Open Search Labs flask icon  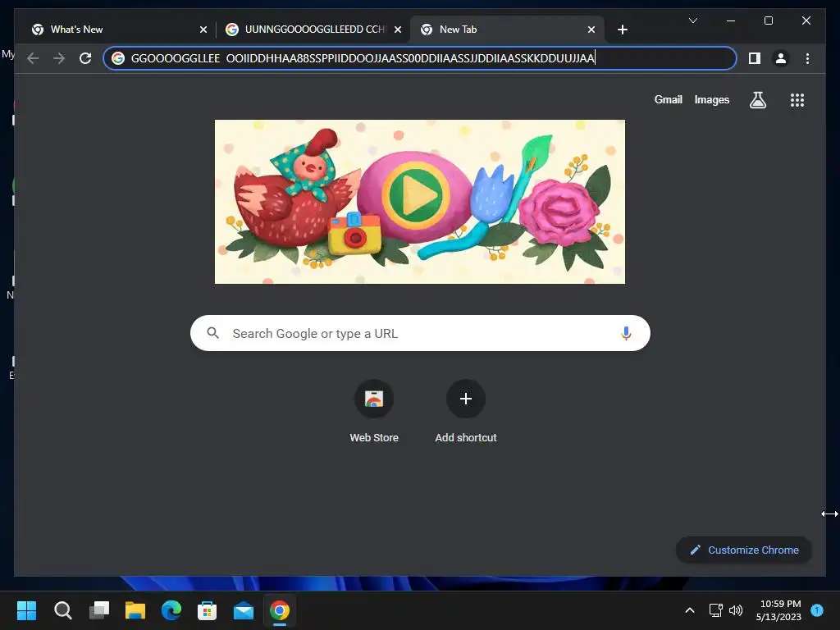(757, 99)
